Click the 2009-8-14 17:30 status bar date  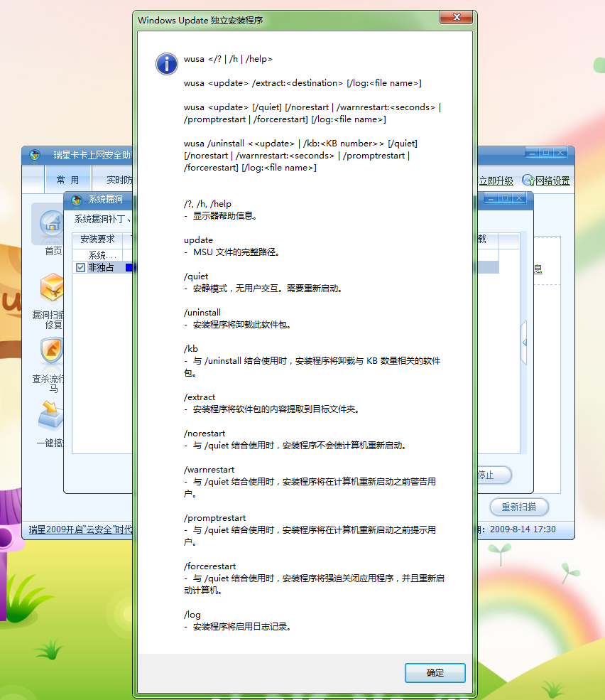[x=523, y=529]
